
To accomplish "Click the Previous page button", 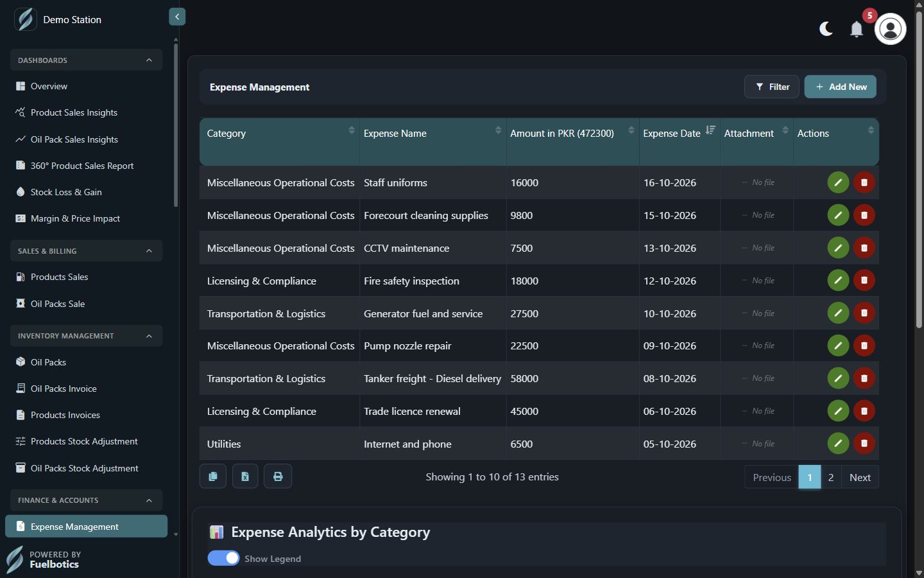I will point(772,477).
